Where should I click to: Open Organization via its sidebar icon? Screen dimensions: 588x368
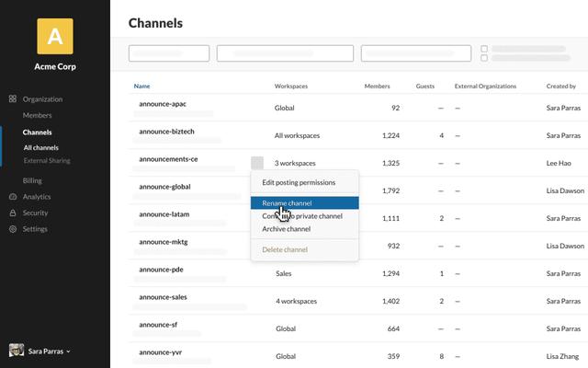coord(13,98)
